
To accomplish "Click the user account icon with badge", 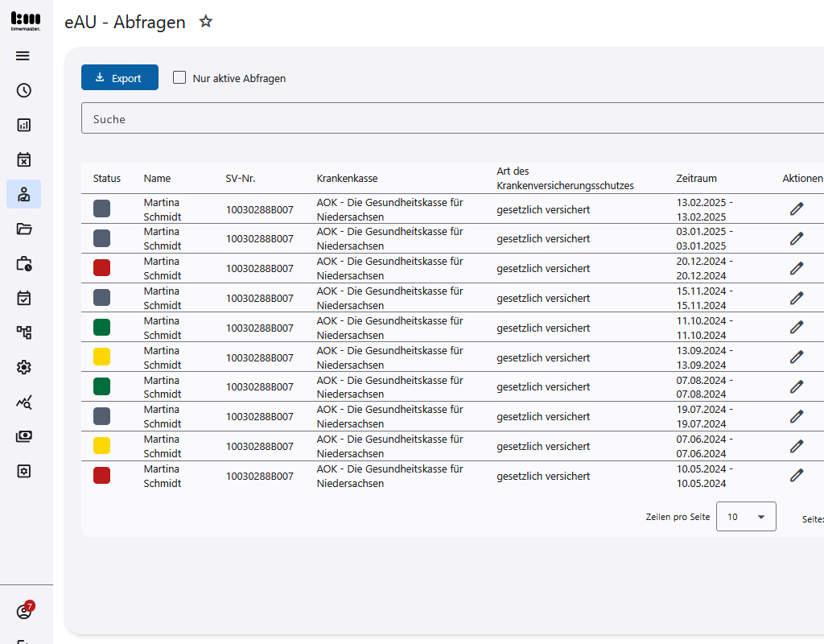I will (23, 612).
